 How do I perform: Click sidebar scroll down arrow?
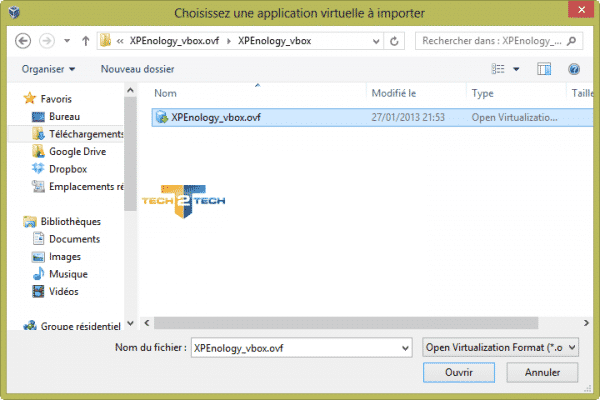point(130,323)
